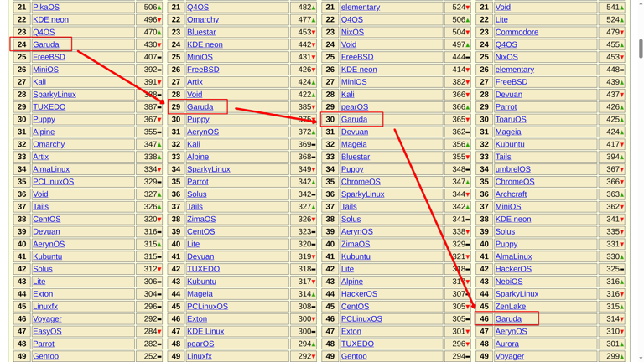Select the ToaruOS link
This screenshot has height=362, width=644.
(511, 120)
